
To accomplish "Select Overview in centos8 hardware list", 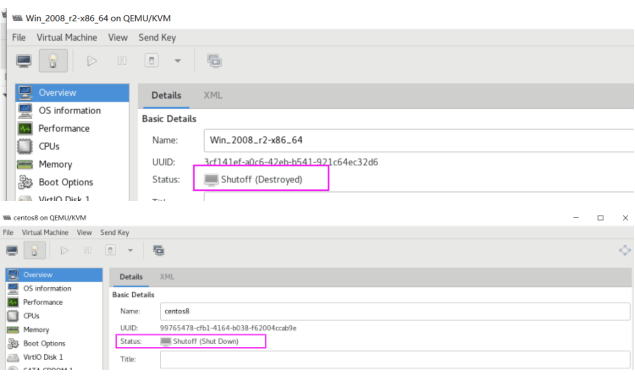I will (54, 275).
